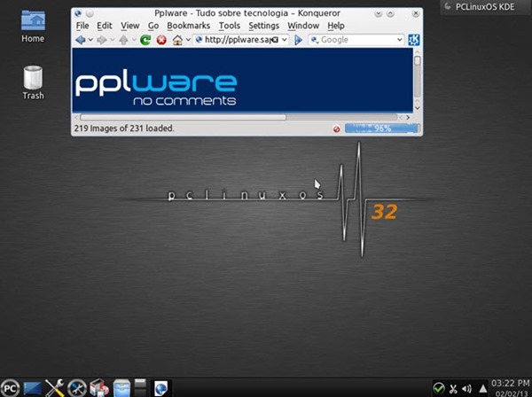Open the Settings menu
Screen dimensions: 532x397
(264, 26)
